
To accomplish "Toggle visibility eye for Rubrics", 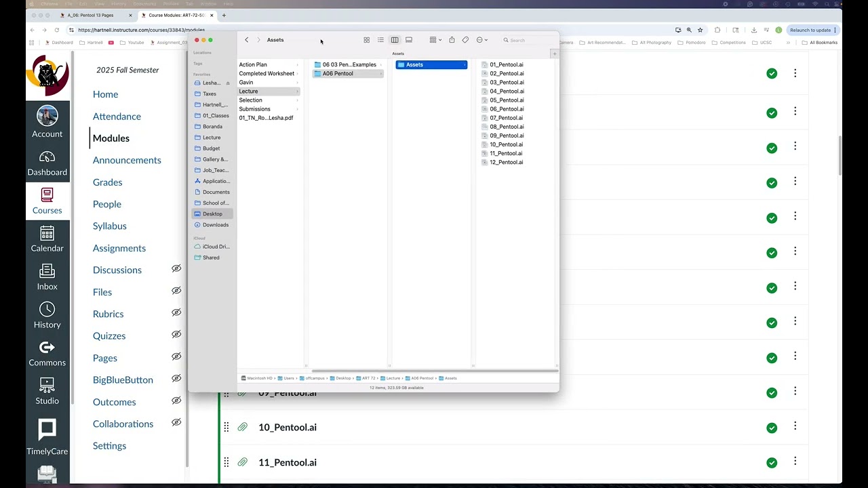I will 176,312.
